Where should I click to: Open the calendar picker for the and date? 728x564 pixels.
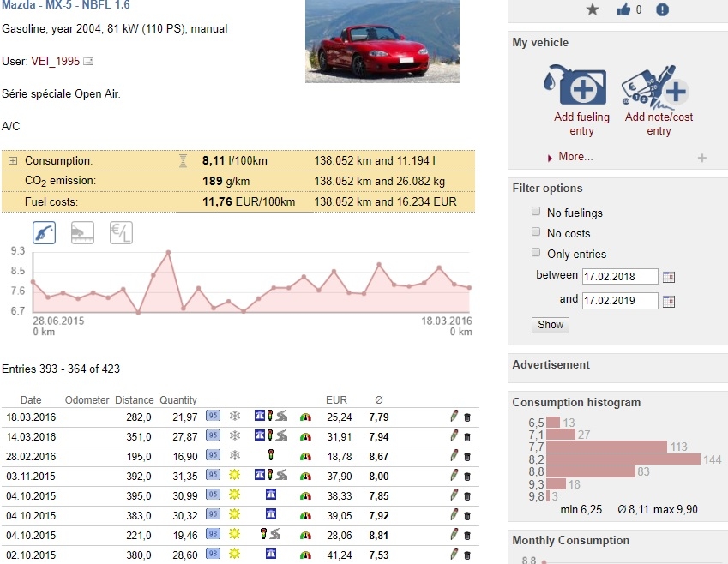tap(669, 301)
